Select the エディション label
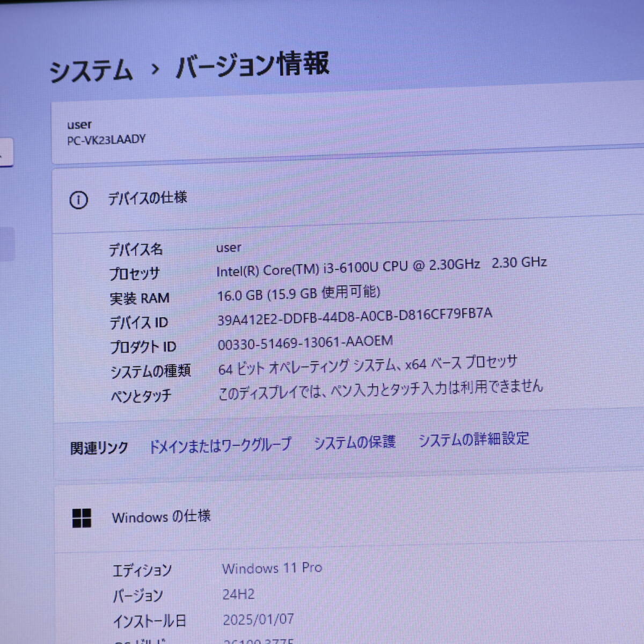This screenshot has height=644, width=644. [142, 570]
